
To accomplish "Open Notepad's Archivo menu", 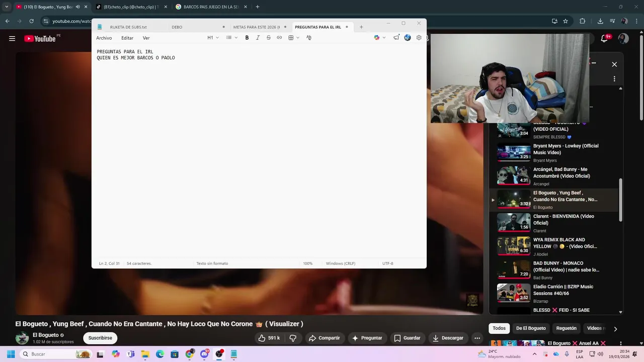I will [104, 38].
